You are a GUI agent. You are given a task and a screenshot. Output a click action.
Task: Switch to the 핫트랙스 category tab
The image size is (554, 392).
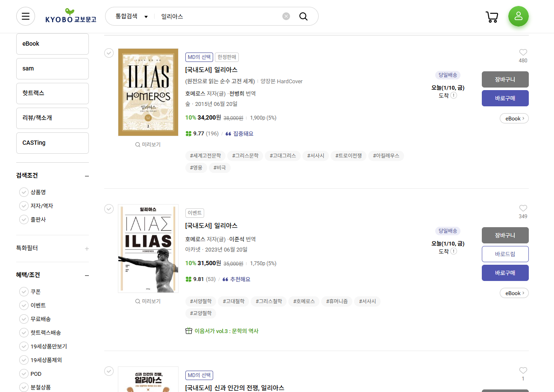pyautogui.click(x=53, y=93)
